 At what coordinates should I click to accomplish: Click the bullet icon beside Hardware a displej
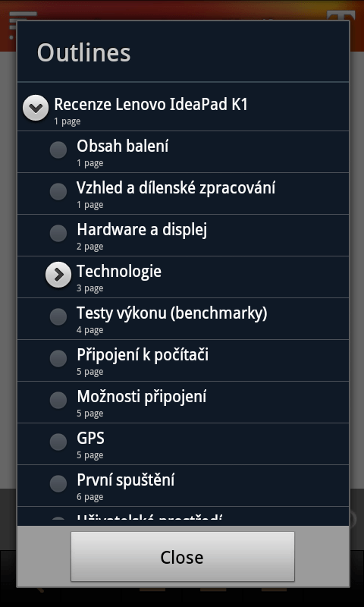click(x=58, y=234)
